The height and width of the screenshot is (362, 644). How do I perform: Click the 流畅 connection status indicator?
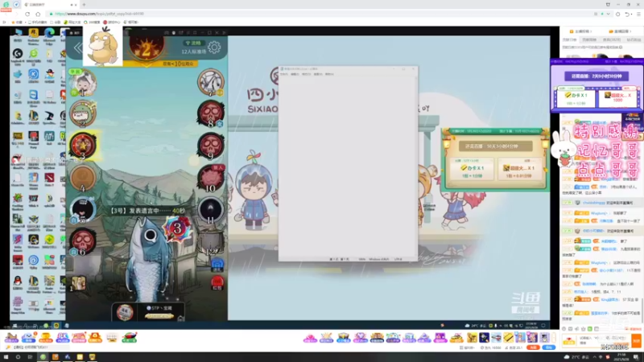click(193, 43)
